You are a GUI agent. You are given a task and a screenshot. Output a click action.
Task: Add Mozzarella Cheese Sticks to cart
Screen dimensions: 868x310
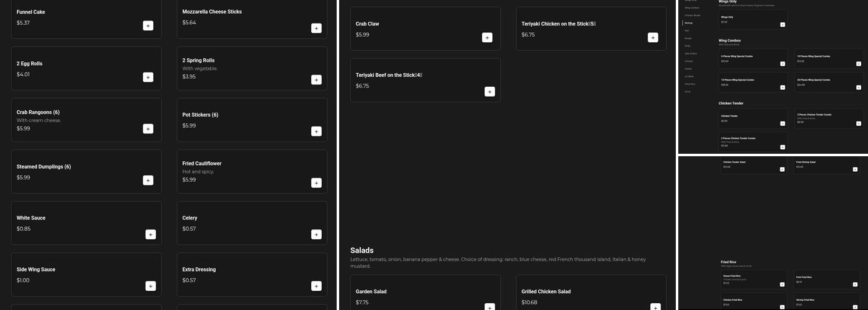[x=316, y=28]
